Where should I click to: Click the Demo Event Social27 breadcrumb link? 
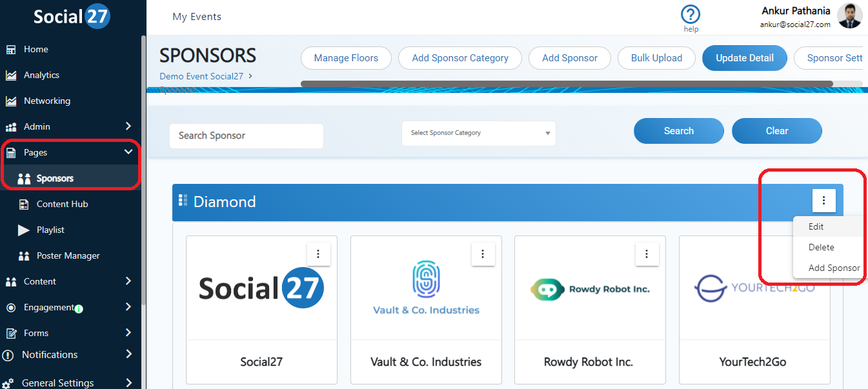pyautogui.click(x=201, y=76)
